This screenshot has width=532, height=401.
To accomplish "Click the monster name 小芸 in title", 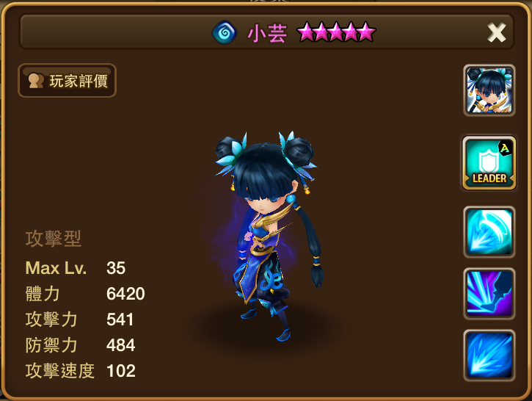I will (267, 34).
